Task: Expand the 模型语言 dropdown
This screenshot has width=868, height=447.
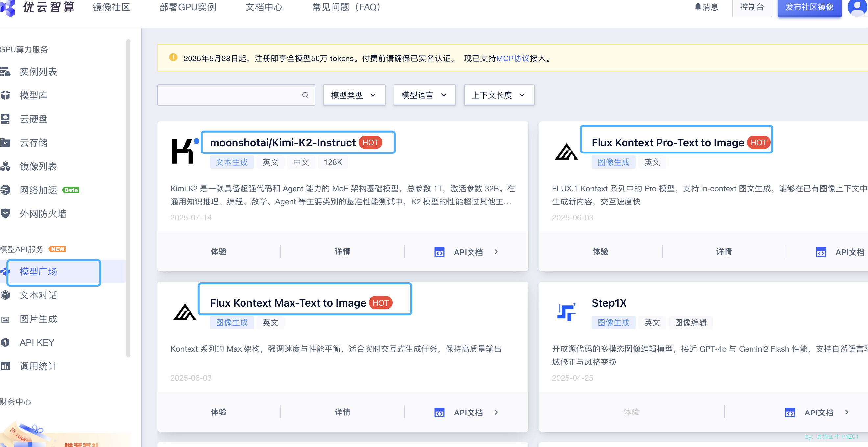Action: pyautogui.click(x=424, y=95)
